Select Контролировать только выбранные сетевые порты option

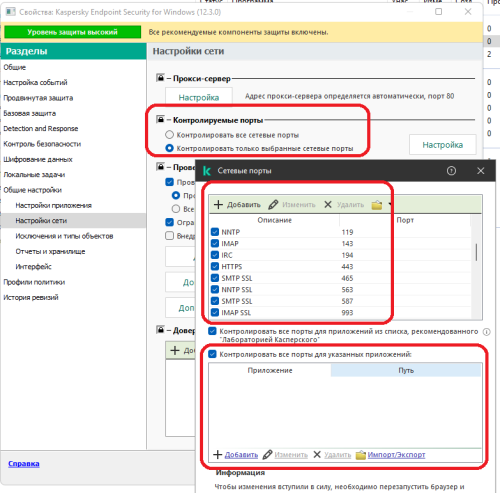tap(169, 148)
